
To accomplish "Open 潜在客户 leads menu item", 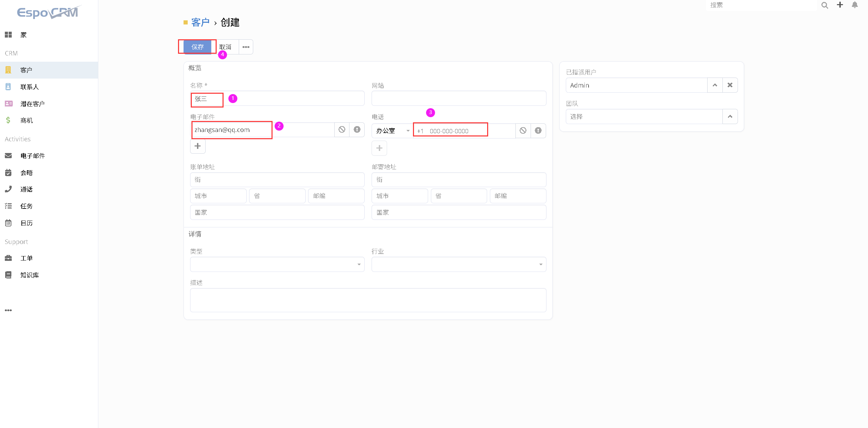I will click(x=32, y=104).
